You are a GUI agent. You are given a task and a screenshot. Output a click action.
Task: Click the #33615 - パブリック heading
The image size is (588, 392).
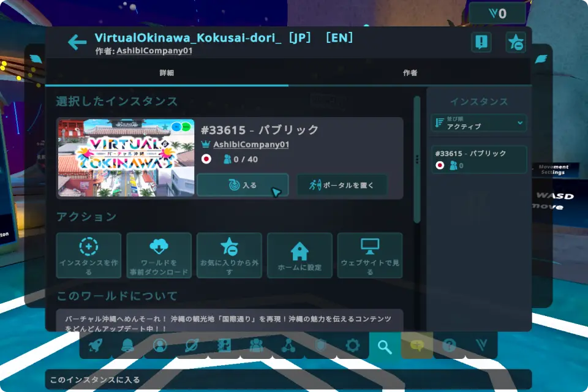point(260,130)
